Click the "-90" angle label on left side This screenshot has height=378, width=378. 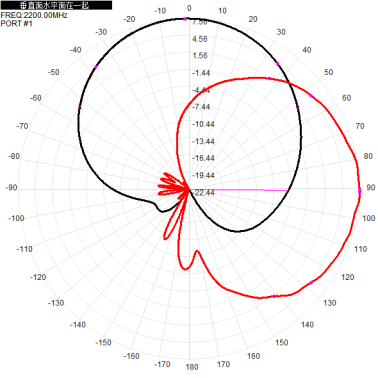click(11, 188)
